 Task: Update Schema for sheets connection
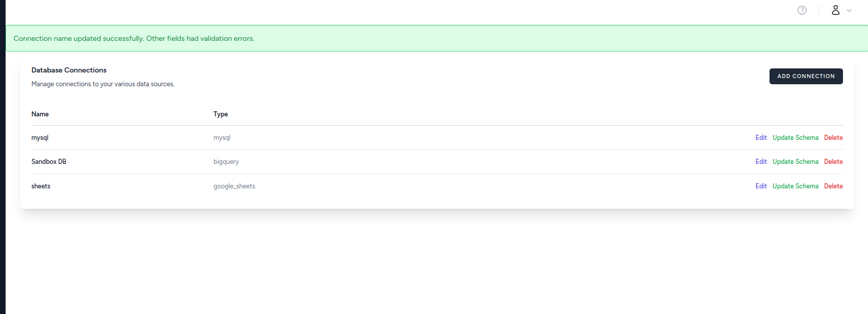point(795,186)
